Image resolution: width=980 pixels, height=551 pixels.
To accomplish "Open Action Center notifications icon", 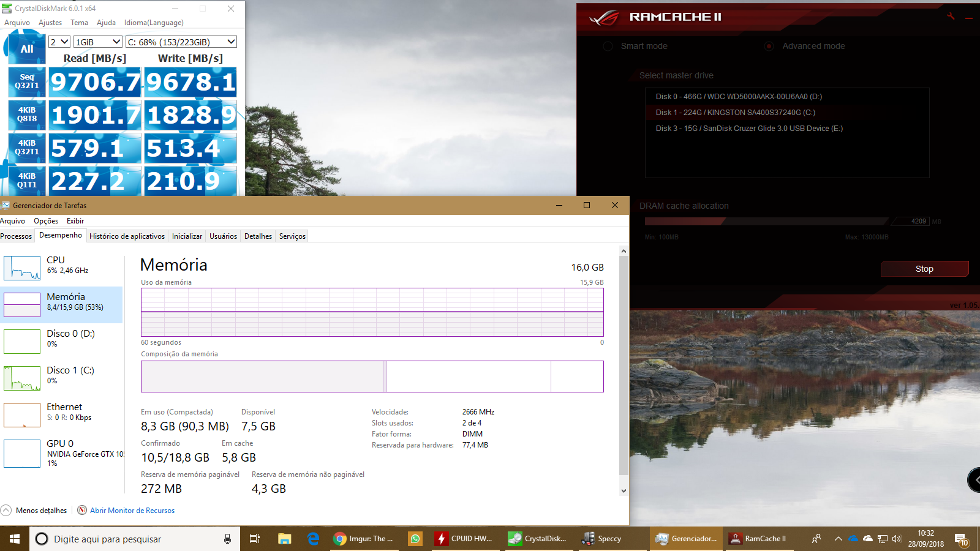I will [961, 539].
